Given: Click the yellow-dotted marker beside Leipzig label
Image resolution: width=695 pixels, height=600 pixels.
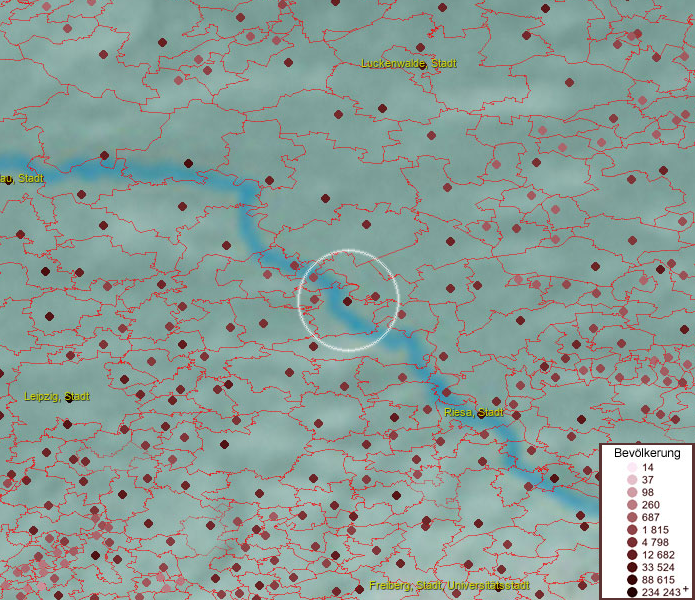Looking at the screenshot, I should click(x=69, y=397).
